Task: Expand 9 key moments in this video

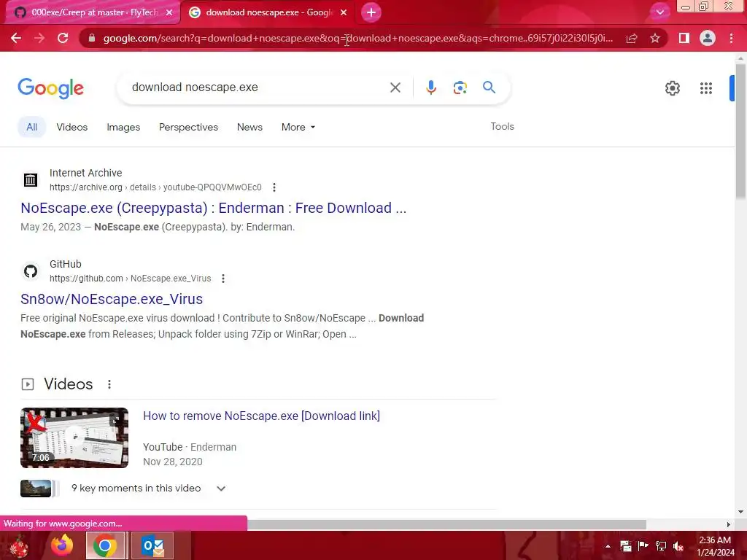Action: click(221, 489)
